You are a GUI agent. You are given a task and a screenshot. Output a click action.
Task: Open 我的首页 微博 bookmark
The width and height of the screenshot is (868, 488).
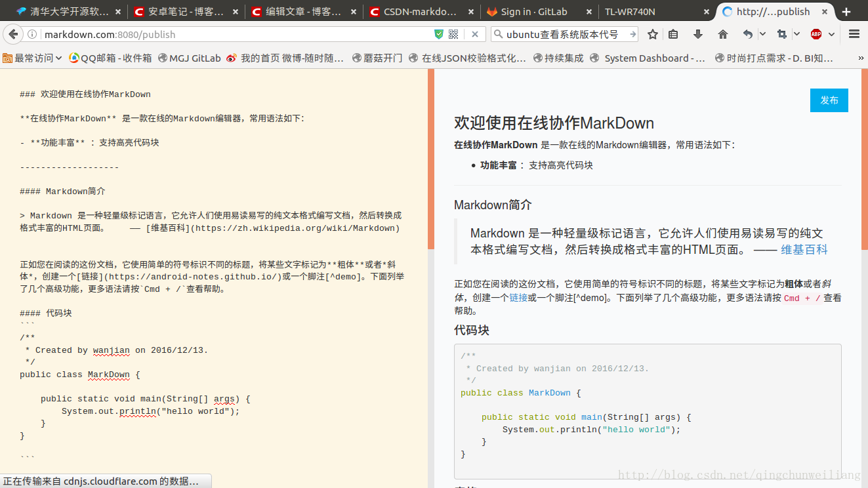[x=285, y=58]
